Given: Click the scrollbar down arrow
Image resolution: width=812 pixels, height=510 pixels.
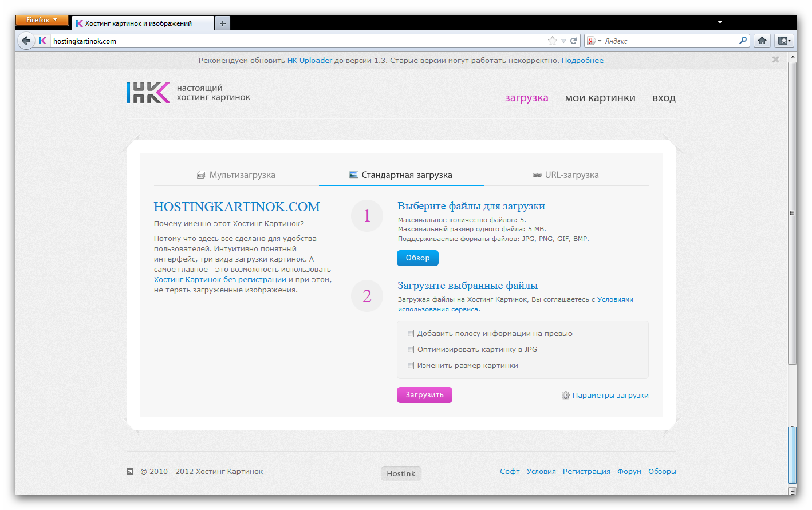Looking at the screenshot, I should (x=793, y=491).
